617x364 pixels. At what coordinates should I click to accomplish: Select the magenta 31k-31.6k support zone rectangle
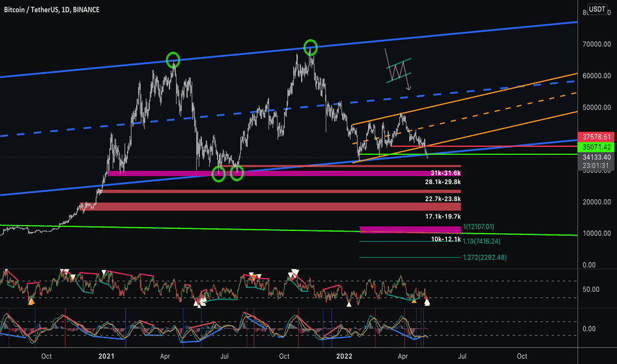[285, 173]
